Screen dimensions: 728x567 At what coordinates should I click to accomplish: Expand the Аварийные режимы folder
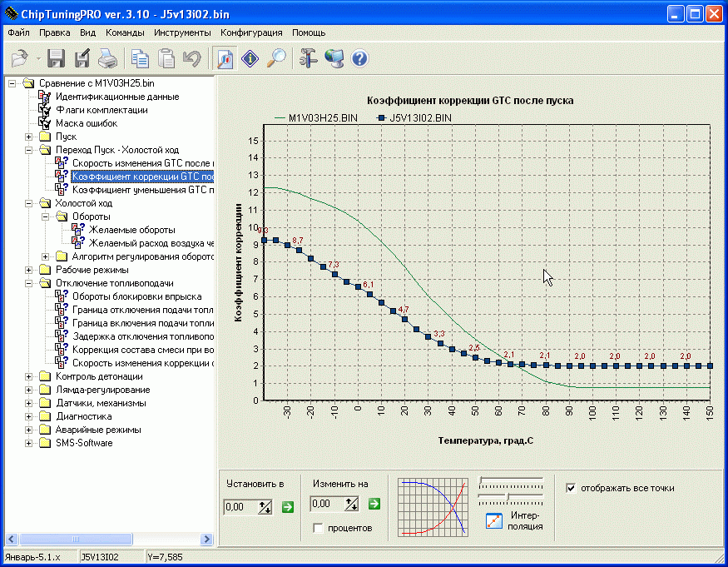pyautogui.click(x=29, y=430)
